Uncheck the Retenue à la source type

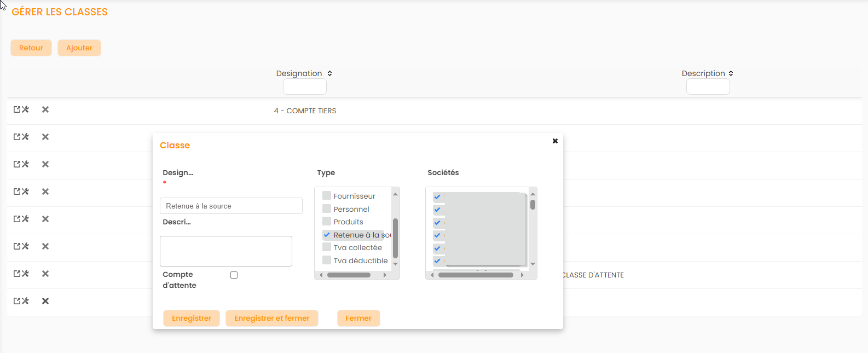tap(327, 235)
